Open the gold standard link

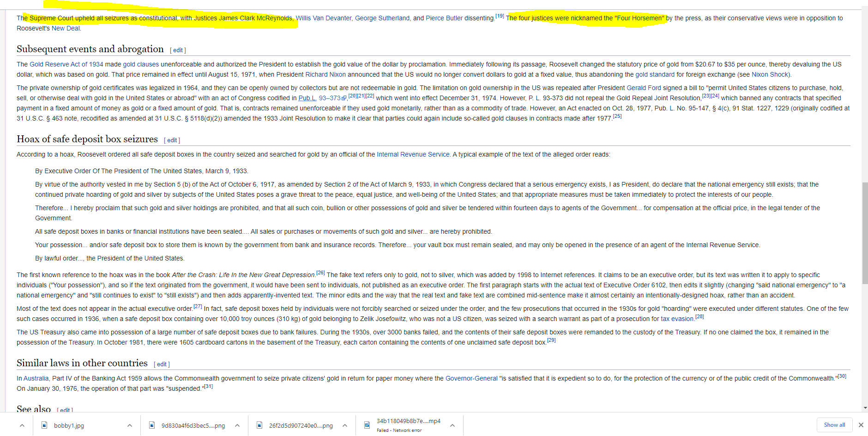[x=655, y=74]
